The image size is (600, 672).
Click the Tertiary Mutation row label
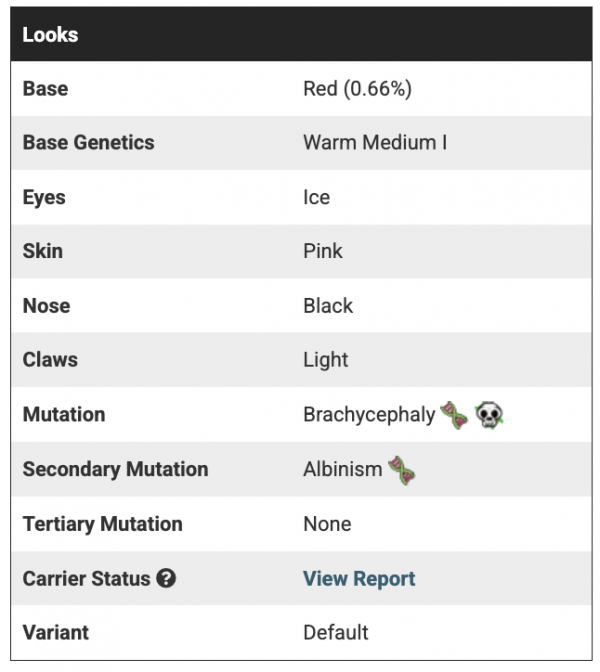click(102, 524)
